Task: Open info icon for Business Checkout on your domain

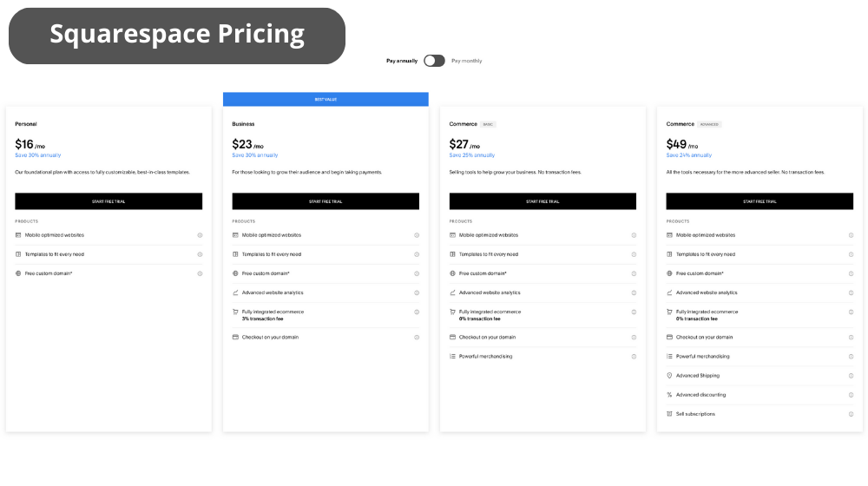Action: [x=417, y=337]
